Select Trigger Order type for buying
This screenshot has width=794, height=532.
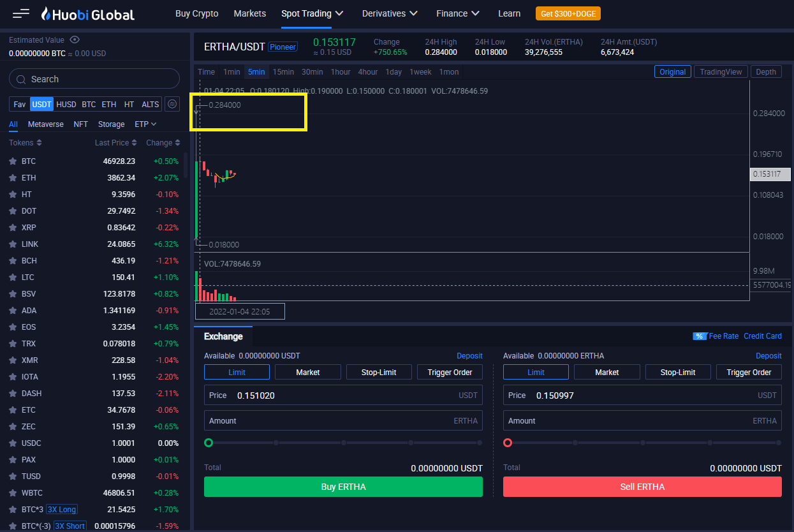coord(450,372)
